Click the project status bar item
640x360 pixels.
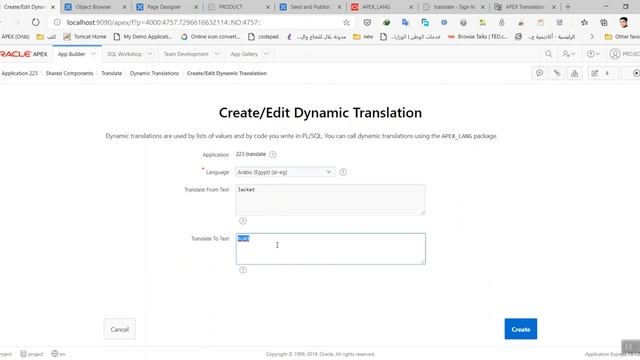pyautogui.click(x=32, y=354)
